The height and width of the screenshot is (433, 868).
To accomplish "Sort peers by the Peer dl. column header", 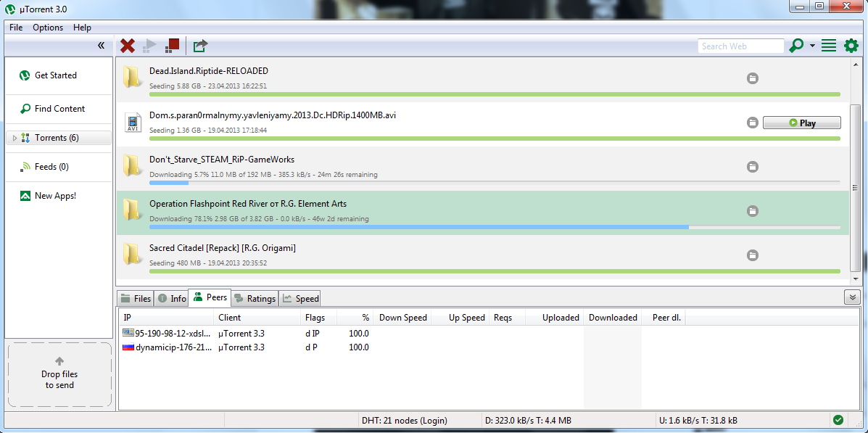I will tap(664, 317).
